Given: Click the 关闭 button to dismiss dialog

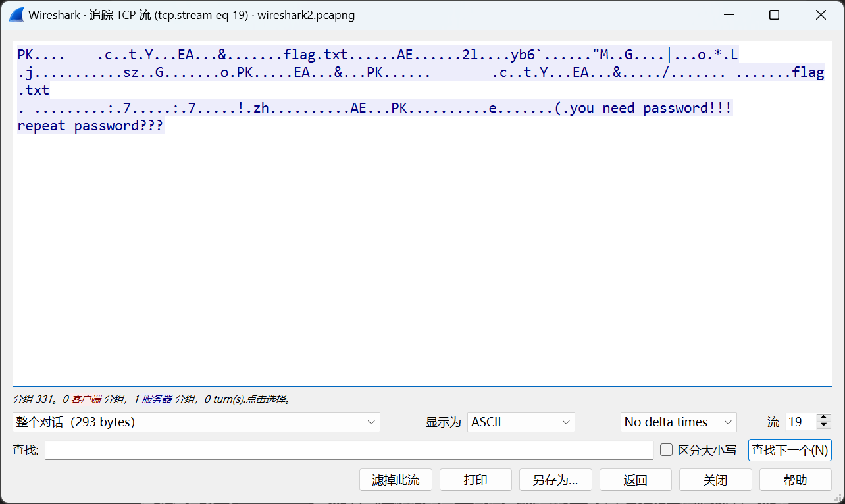Looking at the screenshot, I should [x=715, y=480].
